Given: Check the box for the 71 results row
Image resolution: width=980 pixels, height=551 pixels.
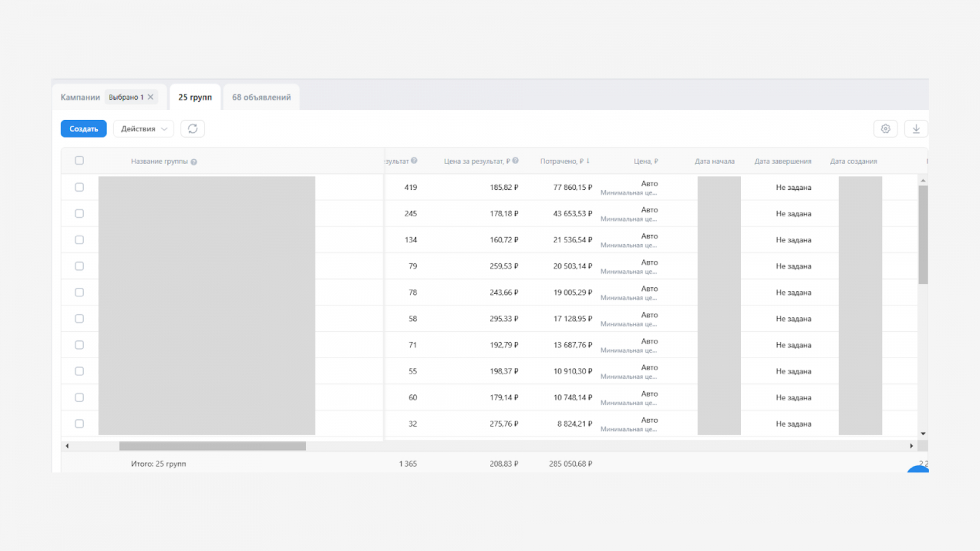Looking at the screenshot, I should [x=79, y=345].
